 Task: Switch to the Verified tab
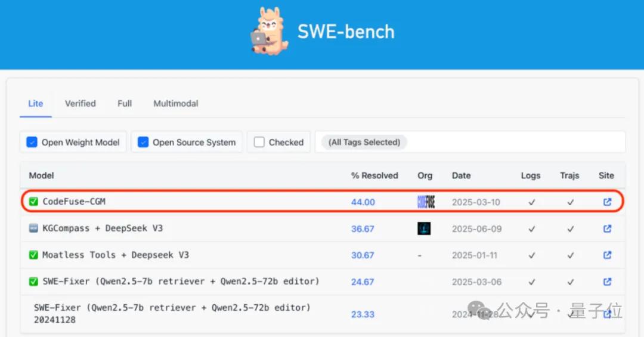pos(80,103)
